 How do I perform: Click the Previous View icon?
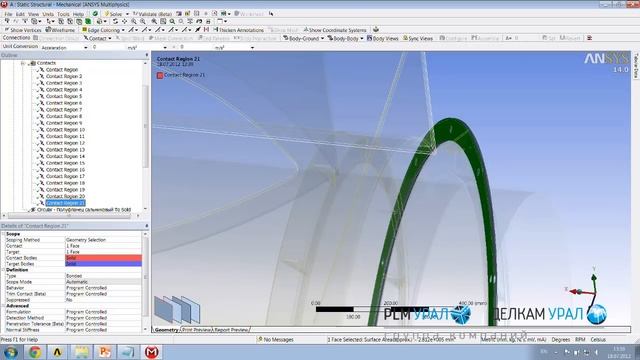click(172, 21)
